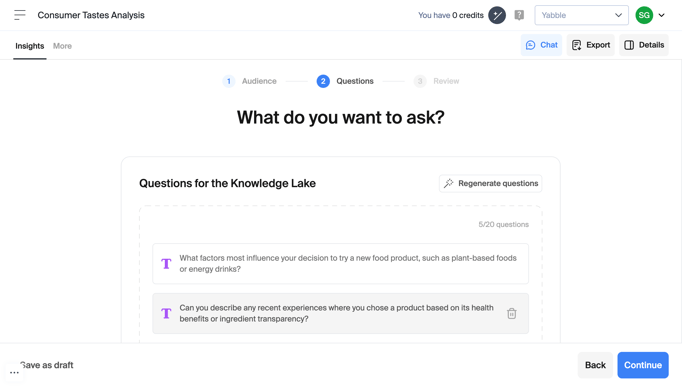The height and width of the screenshot is (387, 682).
Task: Expand the account menu chevron
Action: coord(662,15)
